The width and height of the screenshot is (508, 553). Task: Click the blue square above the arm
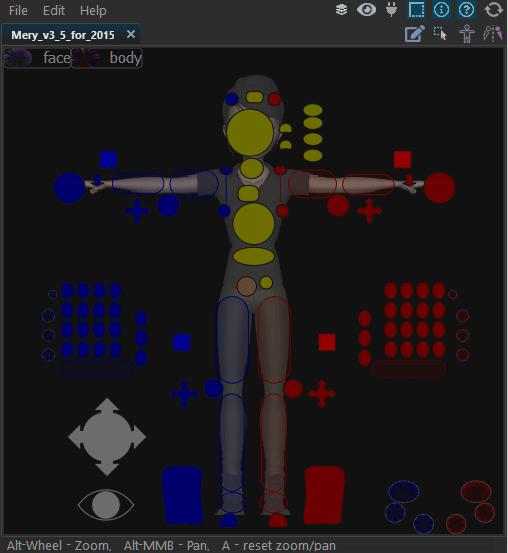pyautogui.click(x=108, y=160)
